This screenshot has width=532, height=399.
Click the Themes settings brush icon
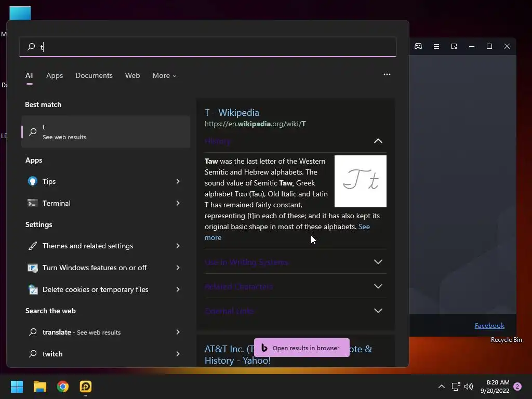tap(33, 246)
